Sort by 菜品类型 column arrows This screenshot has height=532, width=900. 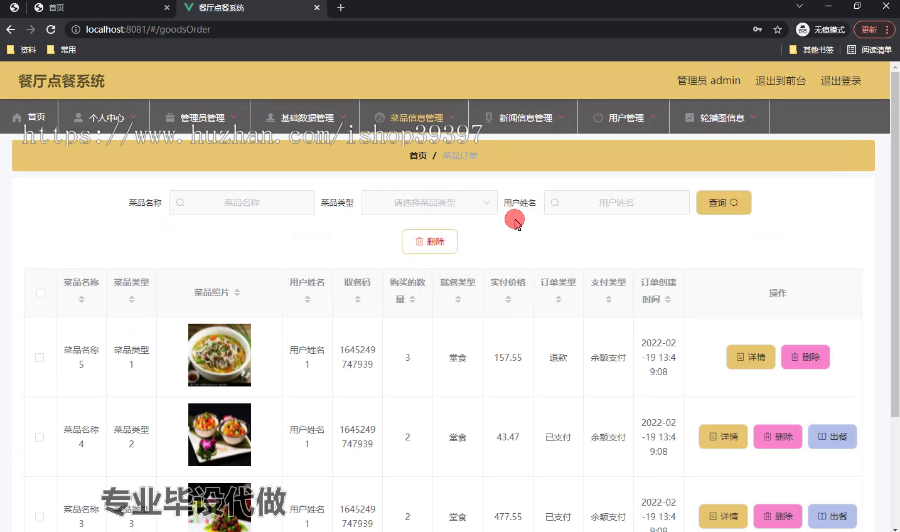[131, 299]
